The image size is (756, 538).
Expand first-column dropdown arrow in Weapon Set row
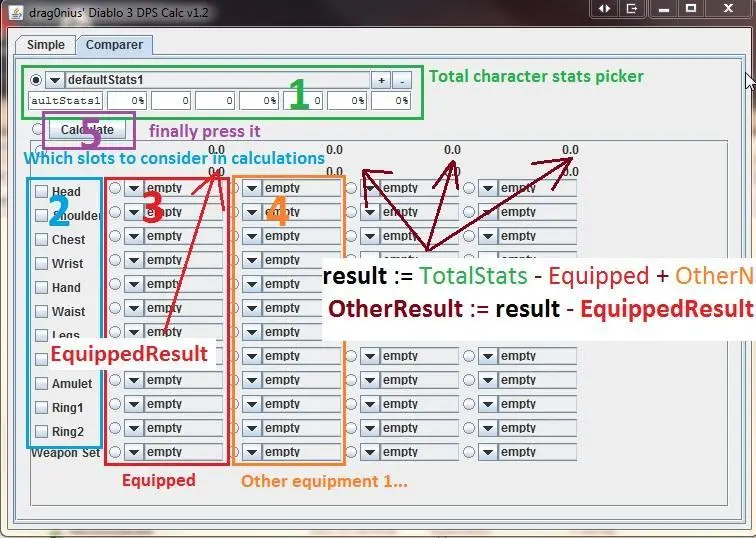tap(134, 452)
